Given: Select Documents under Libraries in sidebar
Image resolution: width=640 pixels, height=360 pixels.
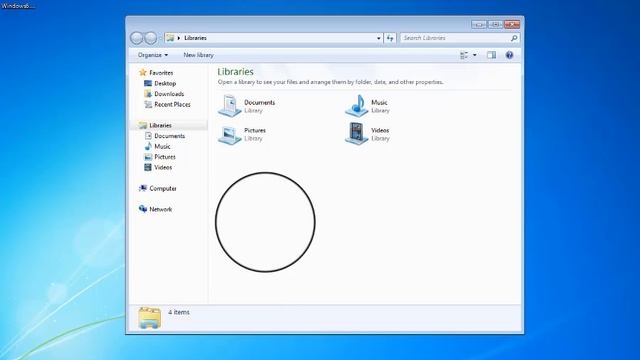Looking at the screenshot, I should (x=169, y=136).
